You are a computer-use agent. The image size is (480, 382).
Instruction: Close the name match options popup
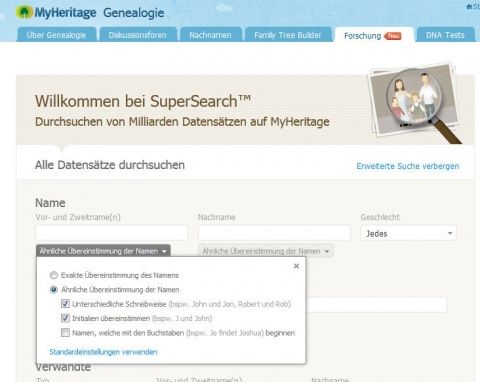pyautogui.click(x=296, y=266)
